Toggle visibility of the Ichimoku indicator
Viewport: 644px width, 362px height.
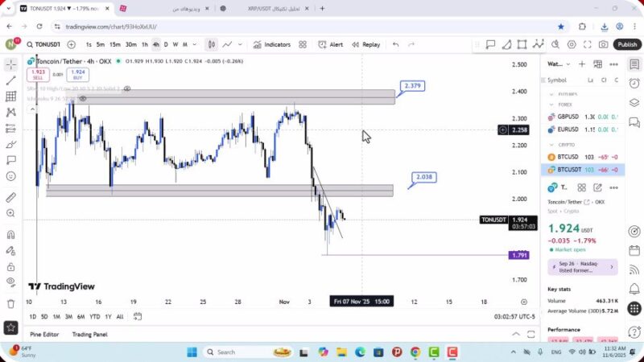(83, 99)
